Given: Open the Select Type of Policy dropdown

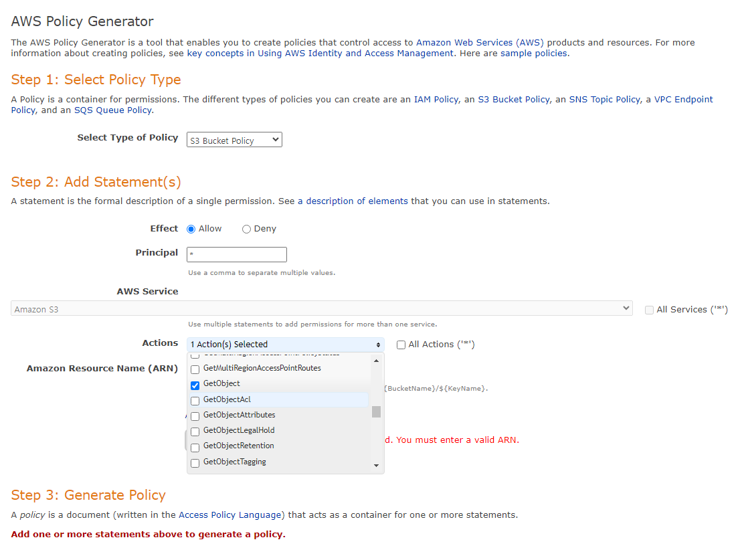Looking at the screenshot, I should click(x=234, y=140).
